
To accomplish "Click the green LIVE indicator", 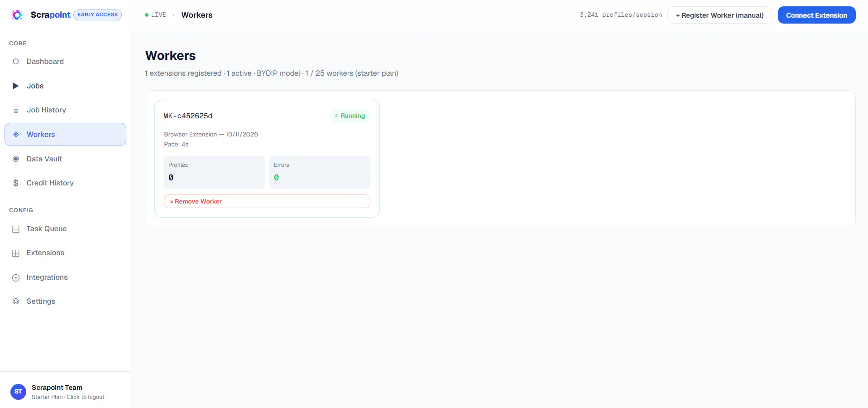I will click(x=155, y=15).
